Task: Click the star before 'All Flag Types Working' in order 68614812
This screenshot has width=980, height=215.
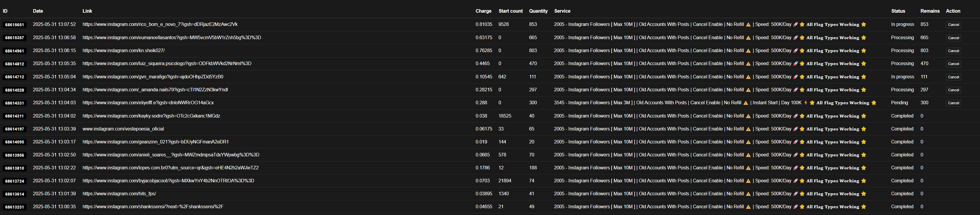Action: (802, 64)
